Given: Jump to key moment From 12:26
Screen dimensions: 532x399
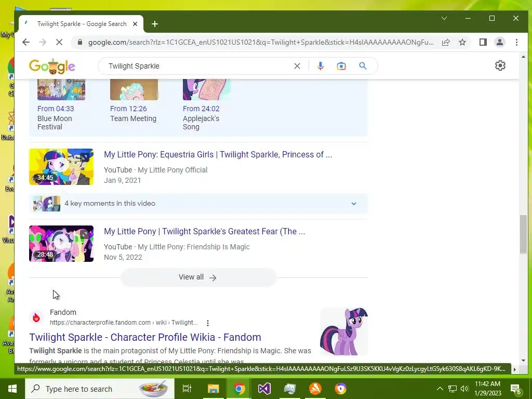Looking at the screenshot, I should point(128,109).
